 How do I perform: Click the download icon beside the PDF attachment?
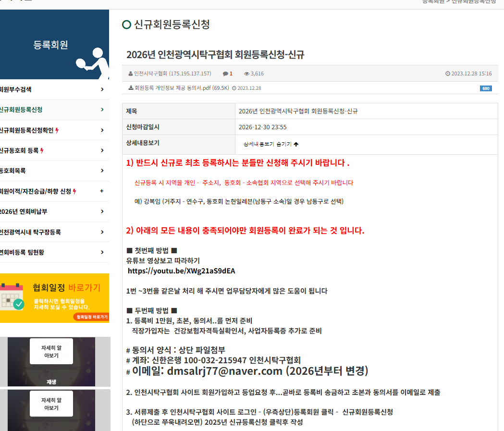(131, 88)
